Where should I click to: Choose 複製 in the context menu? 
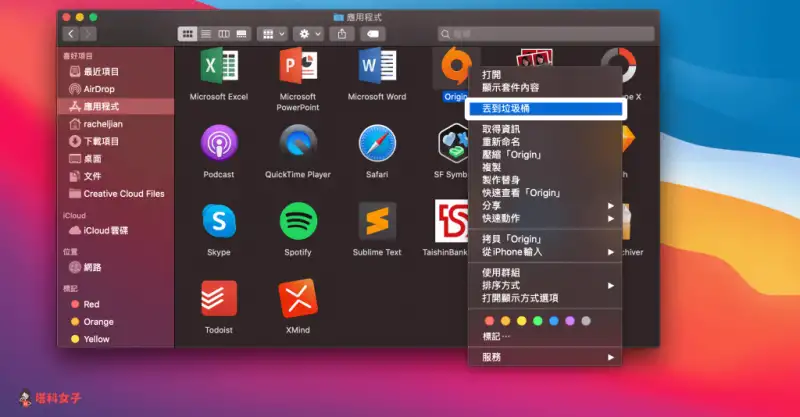[545, 167]
